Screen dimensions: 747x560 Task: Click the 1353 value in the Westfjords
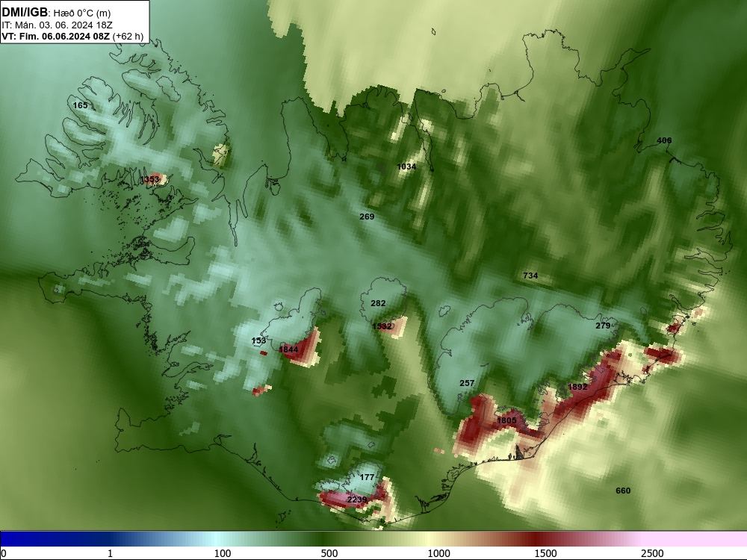pyautogui.click(x=150, y=179)
